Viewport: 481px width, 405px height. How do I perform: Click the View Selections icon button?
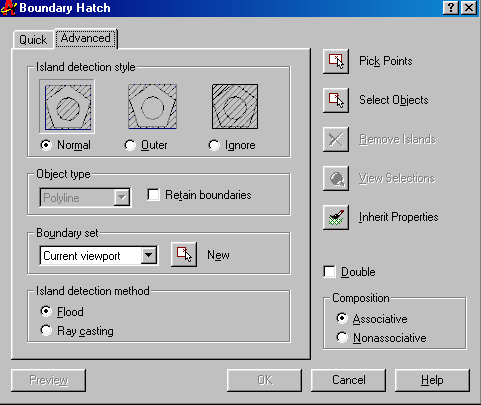tap(336, 178)
